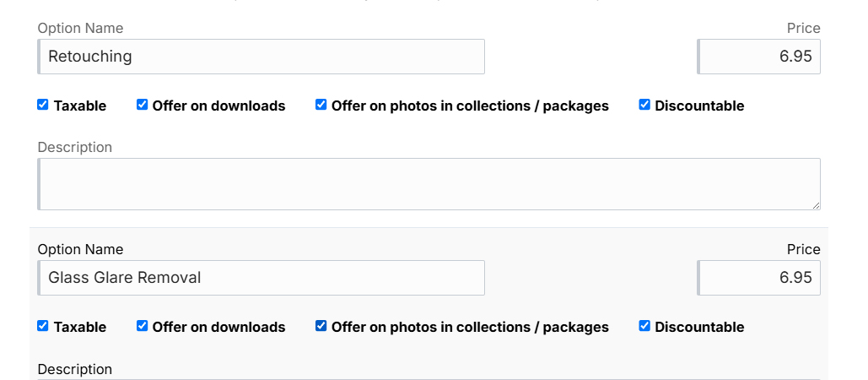Screen dimensions: 868x380
Task: Click the Price label for Glass Glare Removal
Action: click(x=803, y=249)
